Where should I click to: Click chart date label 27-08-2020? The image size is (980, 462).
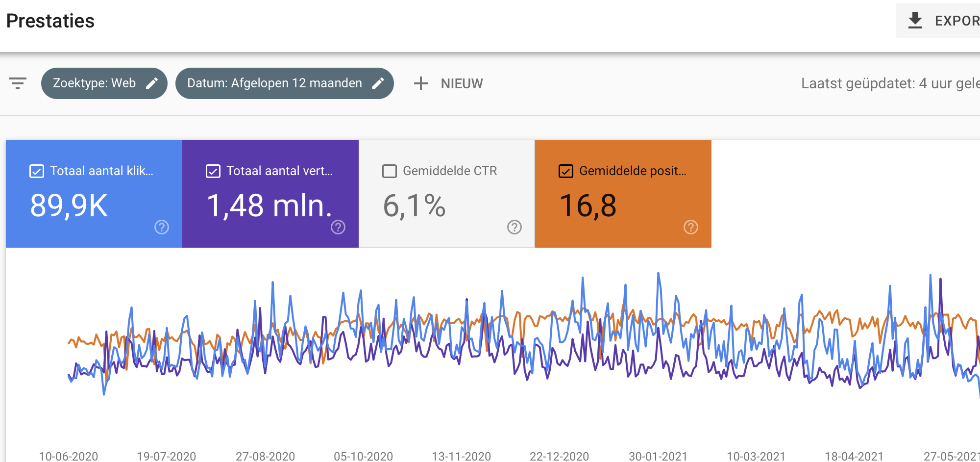pos(265,456)
